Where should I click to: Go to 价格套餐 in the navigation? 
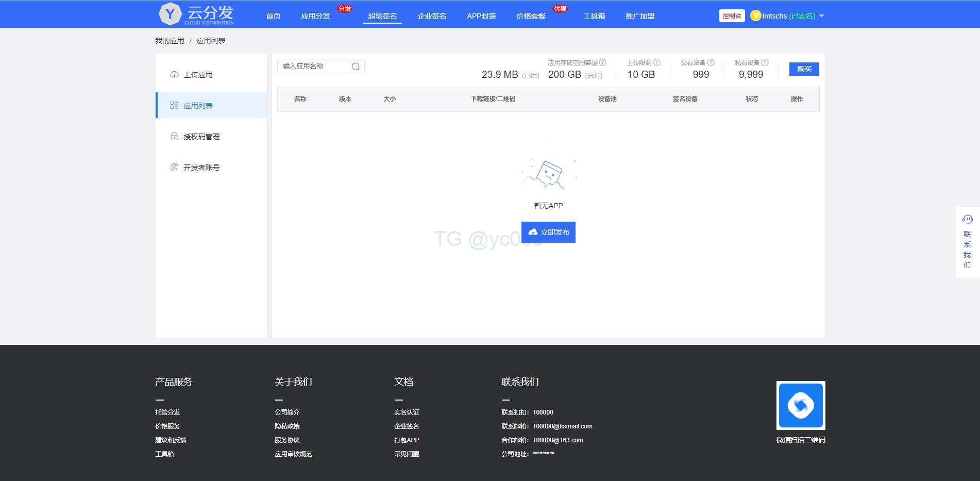coord(530,16)
